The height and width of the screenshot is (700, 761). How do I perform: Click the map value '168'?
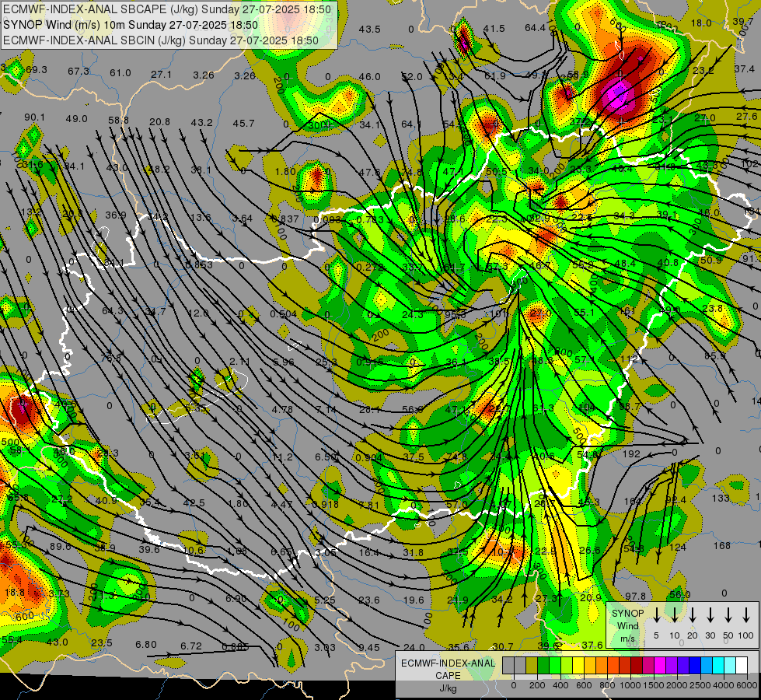[x=721, y=545]
